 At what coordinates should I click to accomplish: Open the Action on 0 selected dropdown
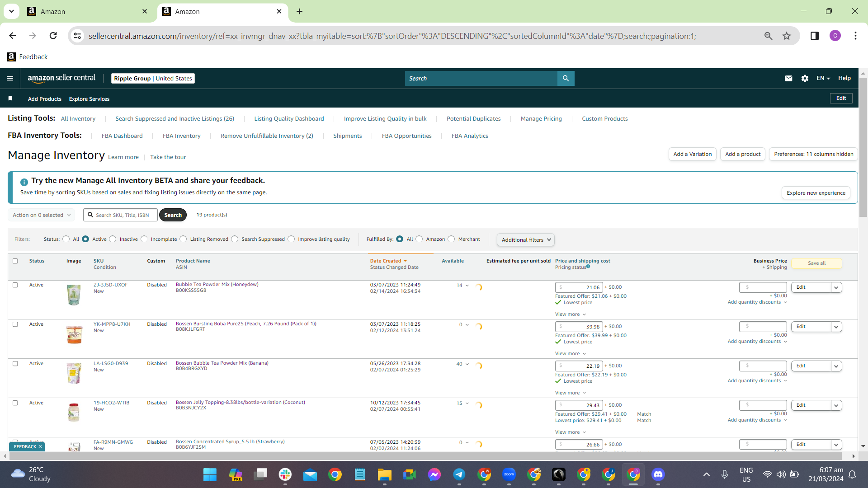[42, 215]
